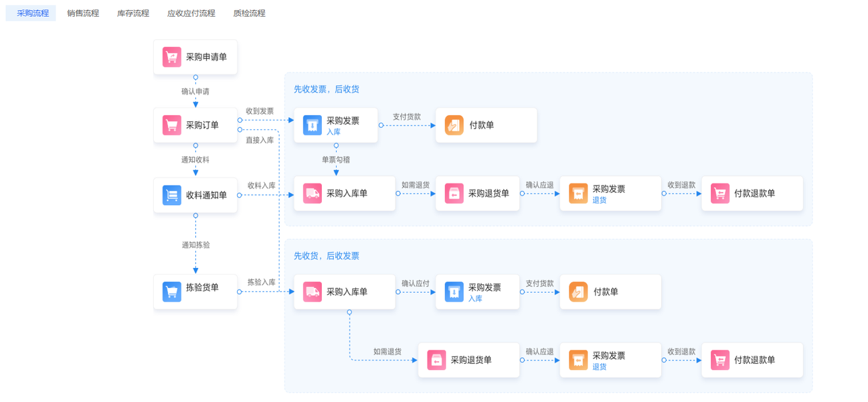Click the orange 付款单 icon beside 支付货款 in the top section
This screenshot has height=402, width=868.
point(454,125)
